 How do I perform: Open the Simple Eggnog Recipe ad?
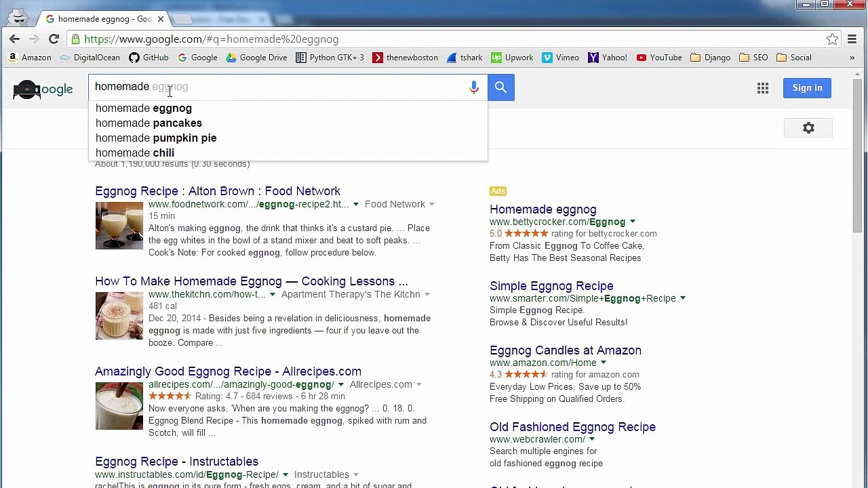[551, 286]
